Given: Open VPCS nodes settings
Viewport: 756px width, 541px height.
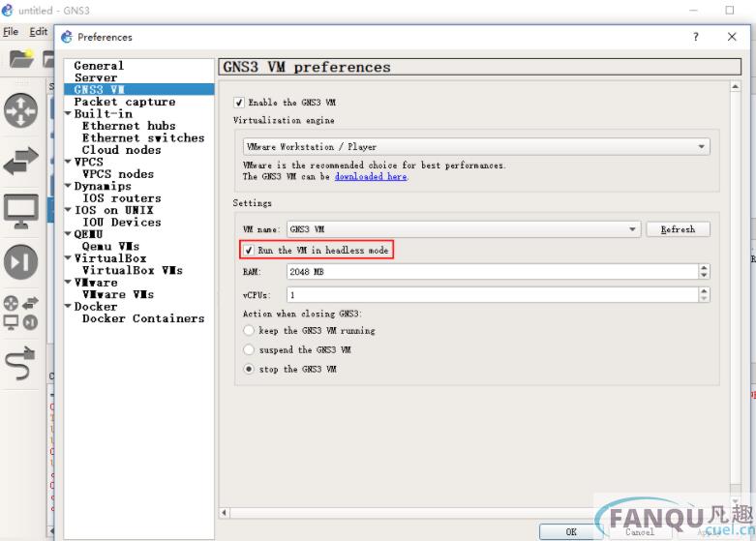Looking at the screenshot, I should coord(118,174).
